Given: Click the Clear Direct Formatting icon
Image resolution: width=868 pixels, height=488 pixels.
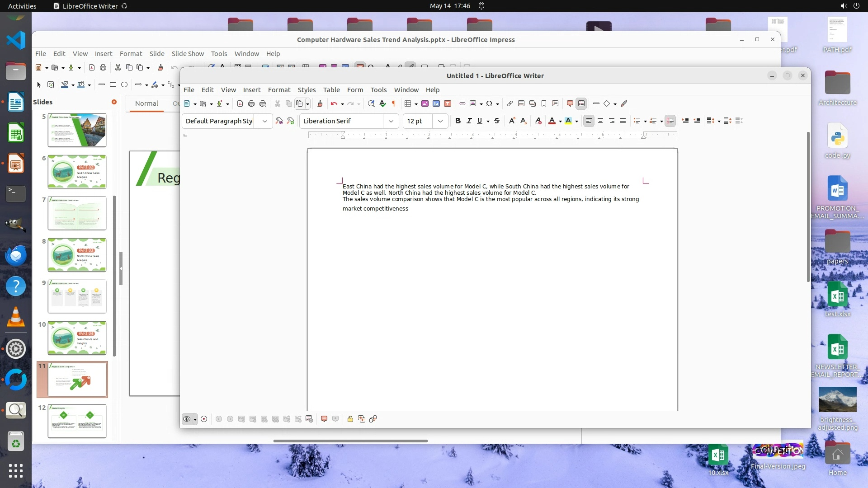Looking at the screenshot, I should click(538, 121).
